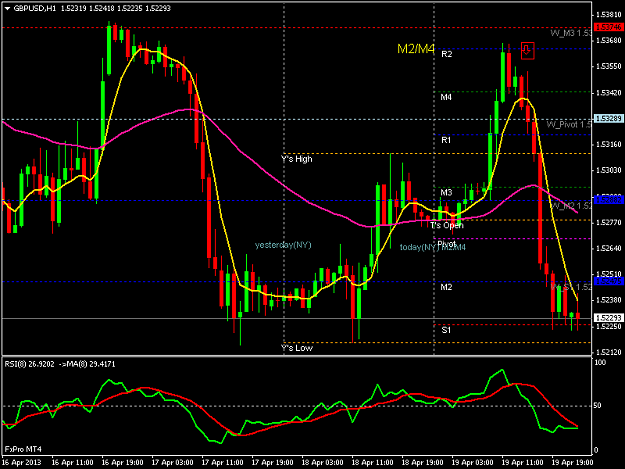Click the today(NY) session label
The height and width of the screenshot is (469, 625).
click(x=418, y=247)
